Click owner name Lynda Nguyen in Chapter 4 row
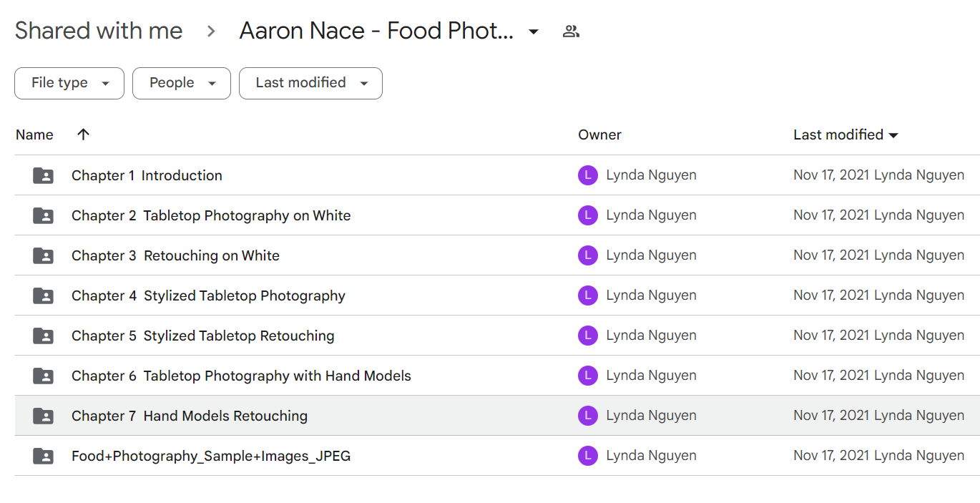This screenshot has height=503, width=980. (651, 296)
